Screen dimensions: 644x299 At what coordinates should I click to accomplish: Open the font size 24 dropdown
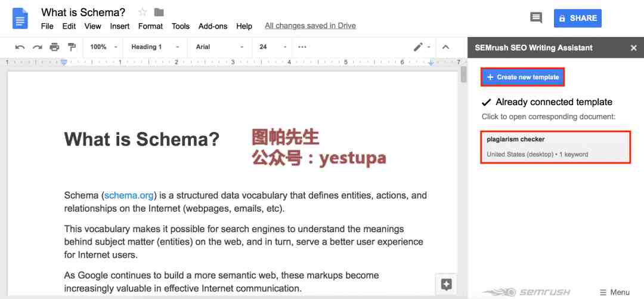tap(273, 47)
